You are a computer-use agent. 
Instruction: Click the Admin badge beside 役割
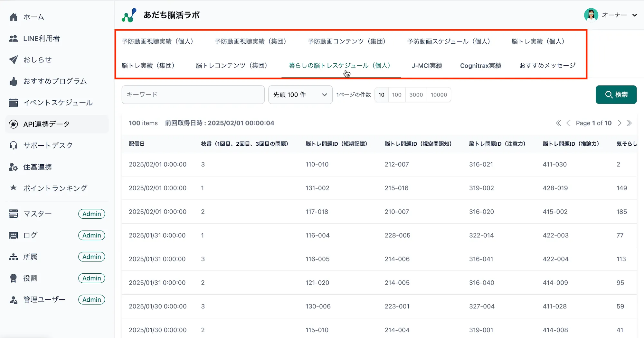[91, 278]
